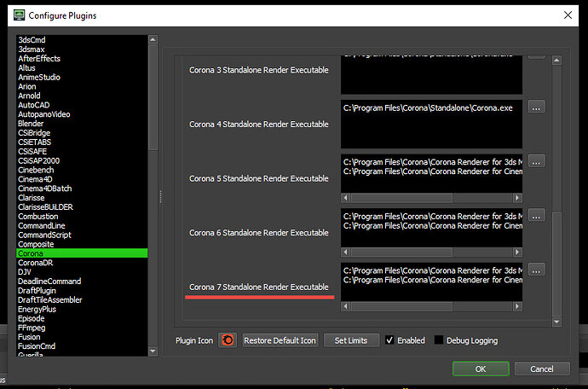Select Altus plugin
The height and width of the screenshot is (389, 588).
82,68
